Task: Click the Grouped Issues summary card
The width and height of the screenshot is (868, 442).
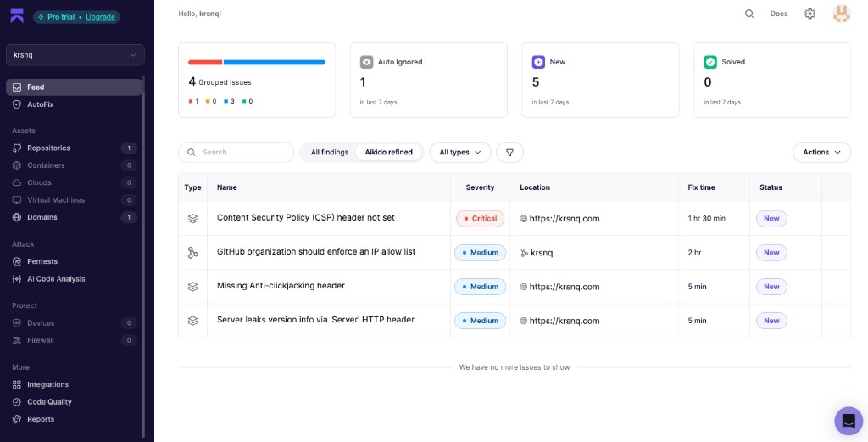Action: [257, 81]
